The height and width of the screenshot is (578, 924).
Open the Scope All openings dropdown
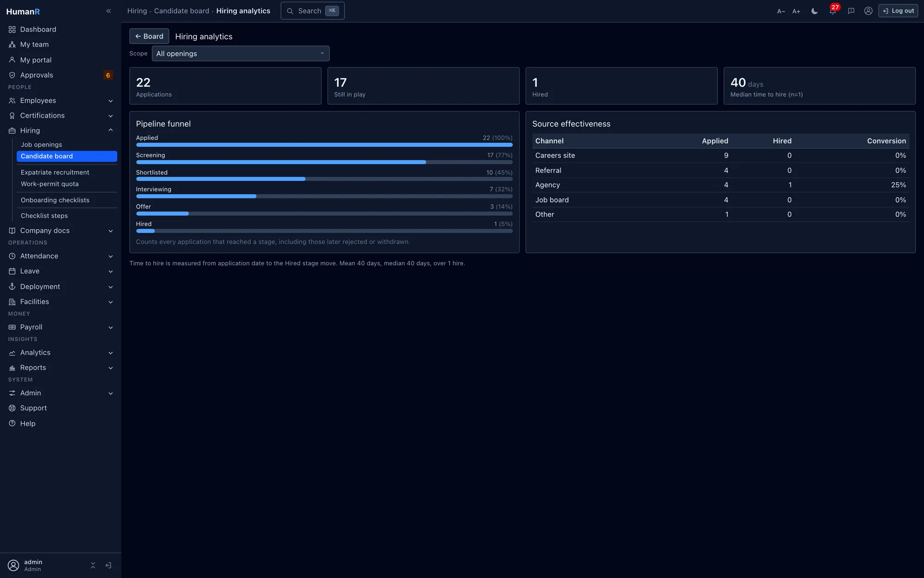click(240, 53)
